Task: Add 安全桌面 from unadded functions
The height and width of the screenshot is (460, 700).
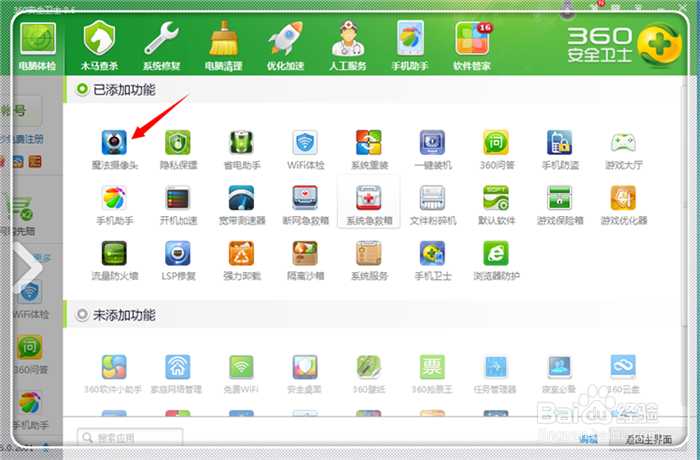Action: pos(304,374)
